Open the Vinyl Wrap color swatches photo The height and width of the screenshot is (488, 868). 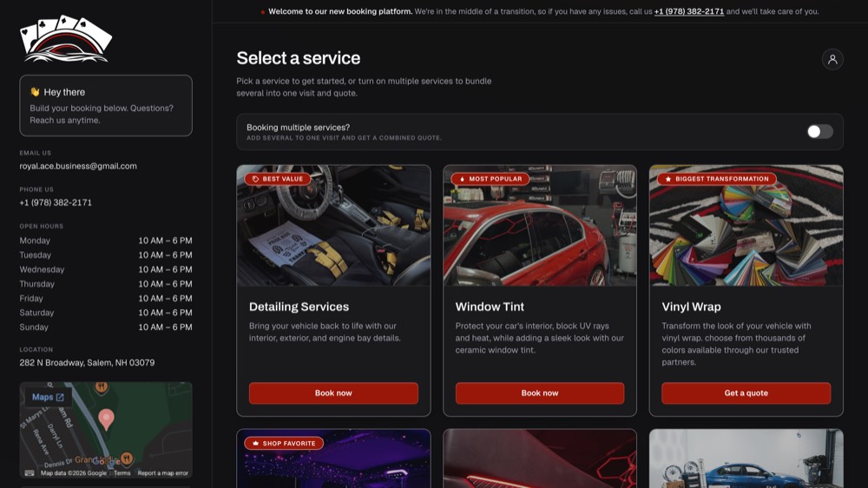(x=746, y=226)
